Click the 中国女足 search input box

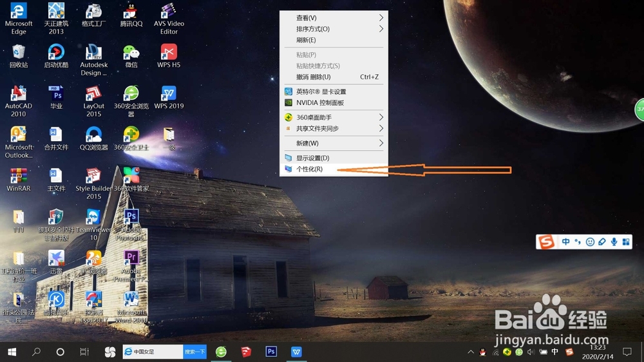pos(153,352)
